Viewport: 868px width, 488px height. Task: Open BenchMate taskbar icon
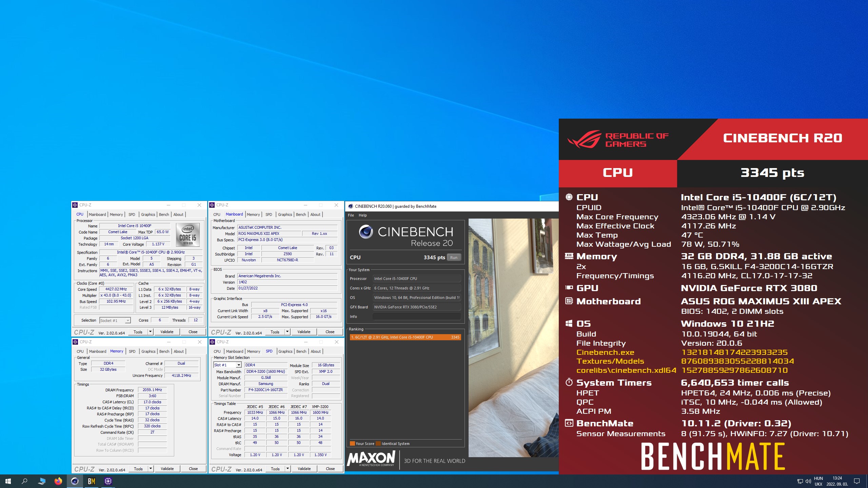92,481
